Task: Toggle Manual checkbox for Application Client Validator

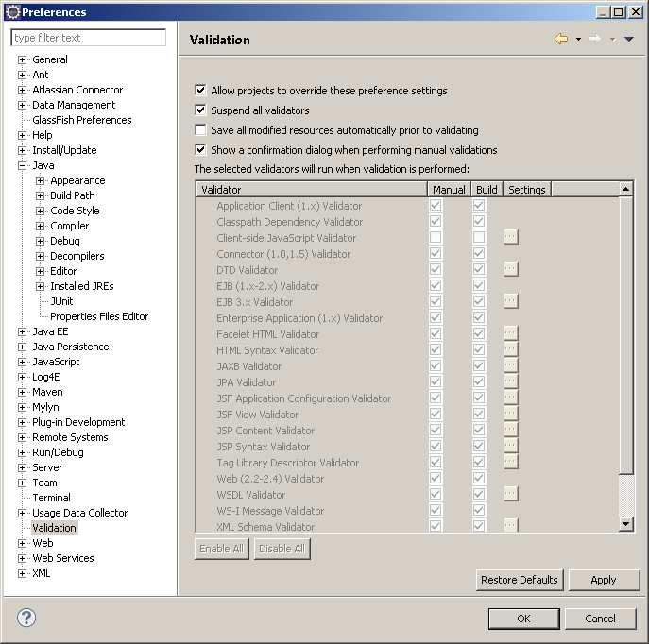Action: (436, 205)
